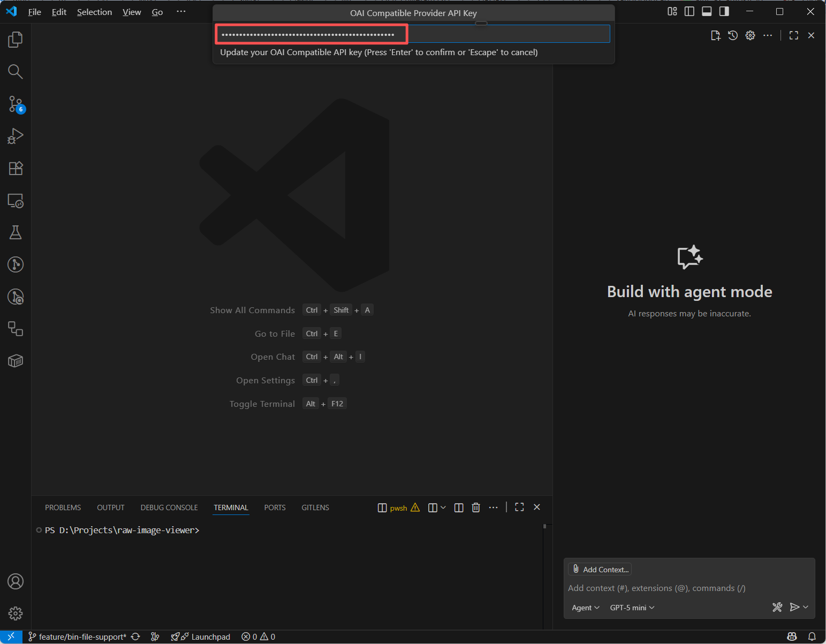Open chat settings gear icon

751,35
